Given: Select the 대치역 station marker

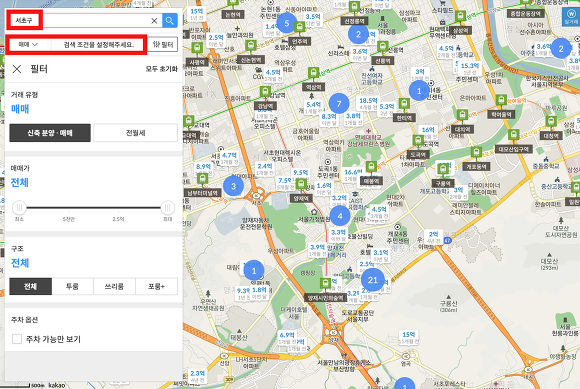Looking at the screenshot, I should point(462,122).
